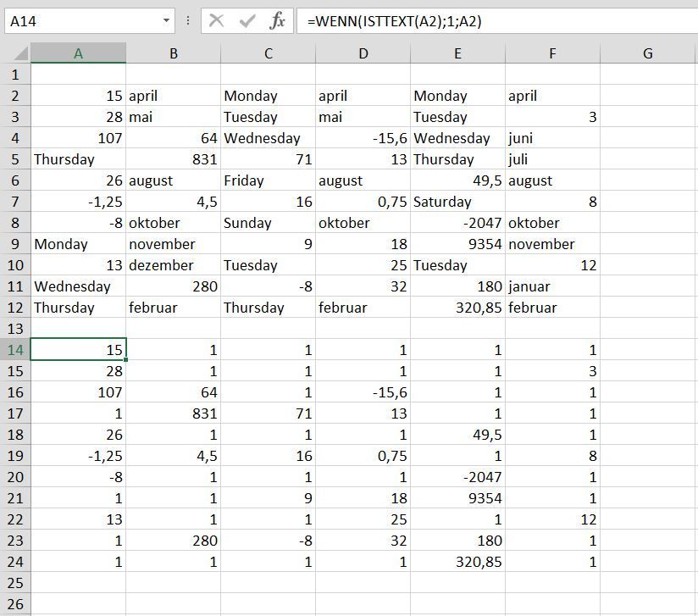Click cell D22 containing 25
698x616 pixels.
point(363,519)
